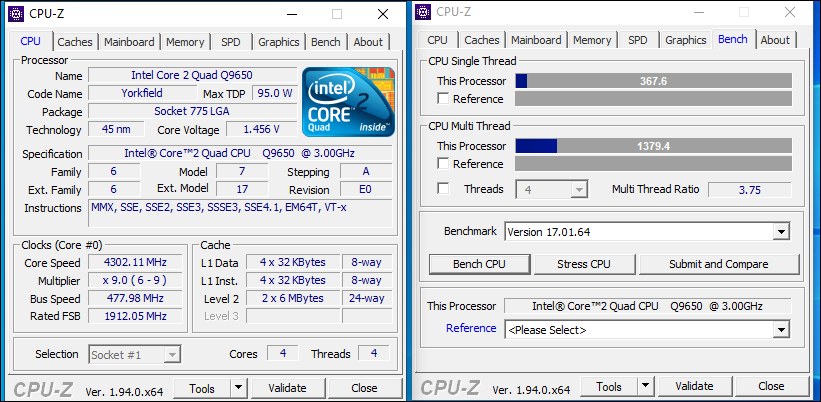Click Technology value 45 nm

click(x=116, y=129)
